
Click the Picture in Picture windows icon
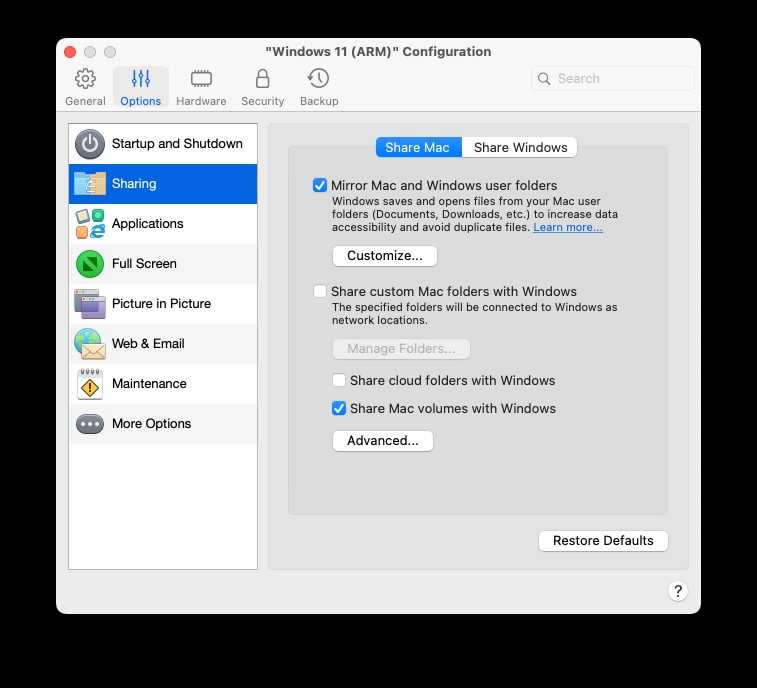coord(90,304)
